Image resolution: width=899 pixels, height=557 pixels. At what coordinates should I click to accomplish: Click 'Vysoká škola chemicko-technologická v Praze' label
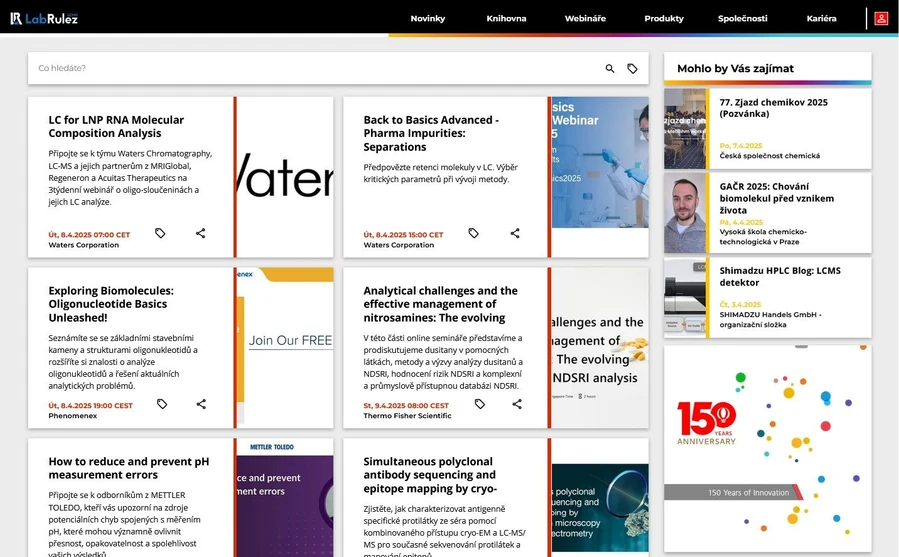763,237
